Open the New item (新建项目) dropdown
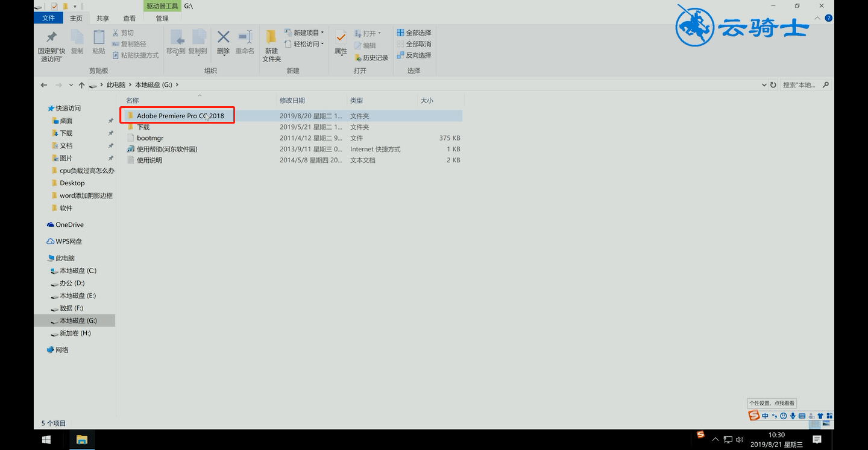This screenshot has height=450, width=868. 304,33
